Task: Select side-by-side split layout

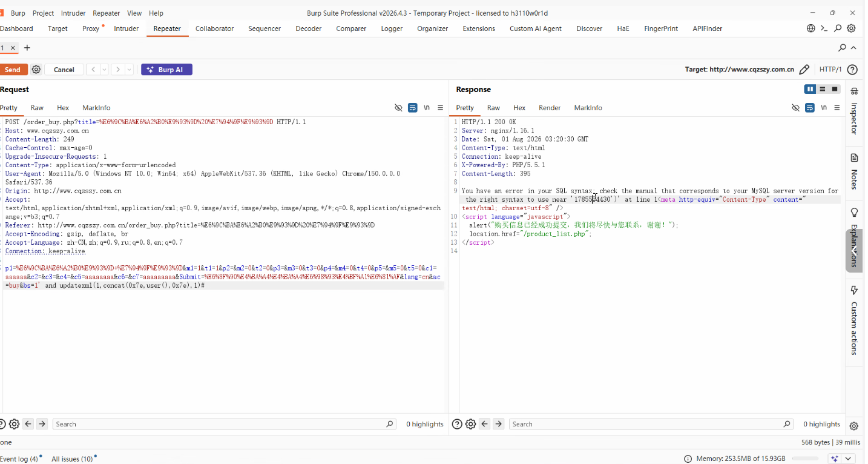Action: tap(810, 89)
